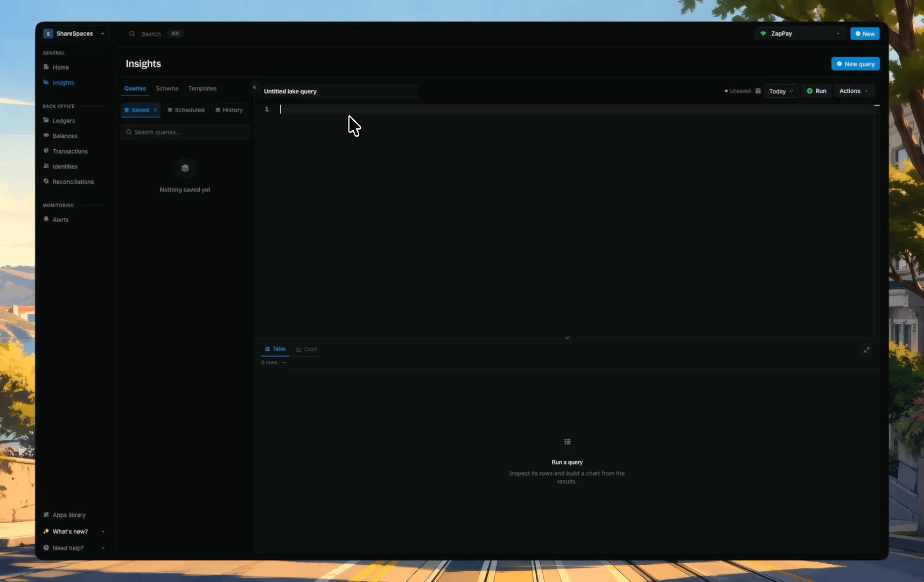Click the Identities icon

coord(46,166)
